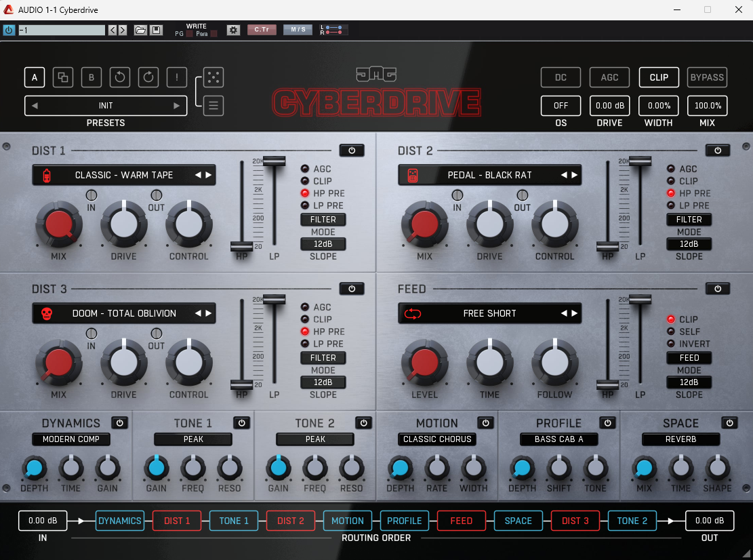Click the redo icon in presets

point(148,77)
